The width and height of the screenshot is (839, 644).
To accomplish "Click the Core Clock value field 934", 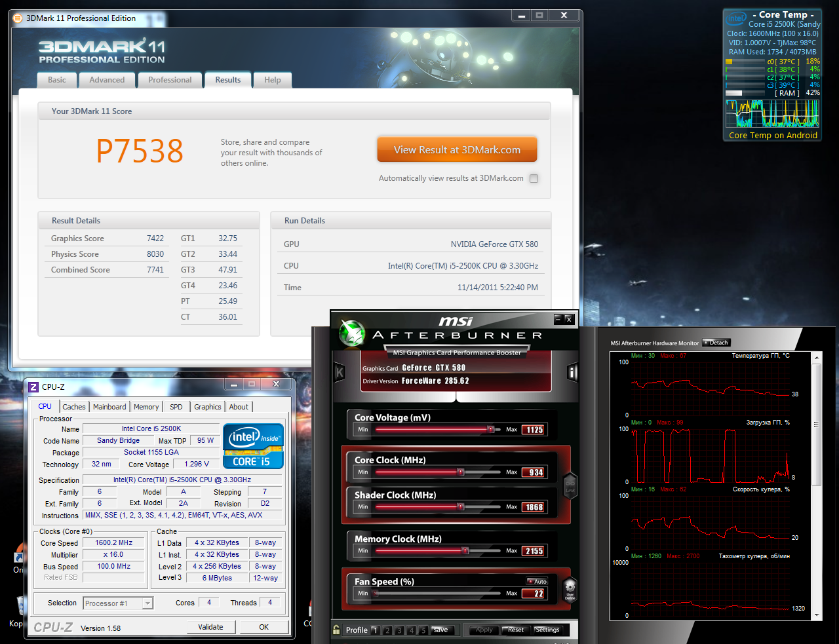I will tap(534, 472).
